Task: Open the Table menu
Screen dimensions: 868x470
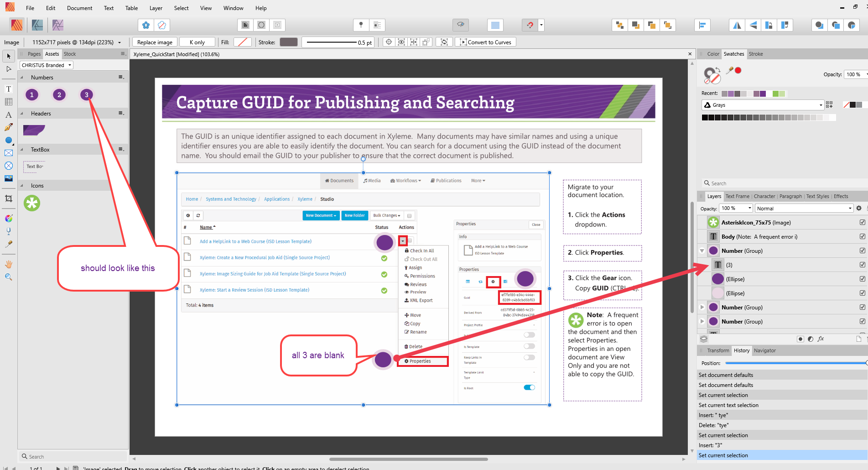Action: pos(131,8)
